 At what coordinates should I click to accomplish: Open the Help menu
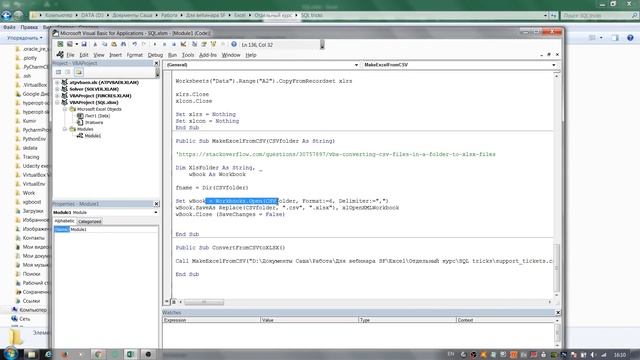(251, 55)
